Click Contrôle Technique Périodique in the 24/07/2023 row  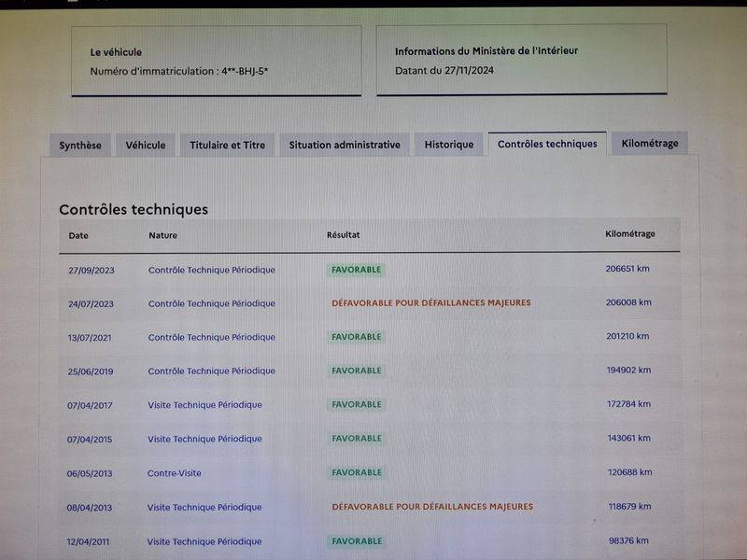coord(212,303)
